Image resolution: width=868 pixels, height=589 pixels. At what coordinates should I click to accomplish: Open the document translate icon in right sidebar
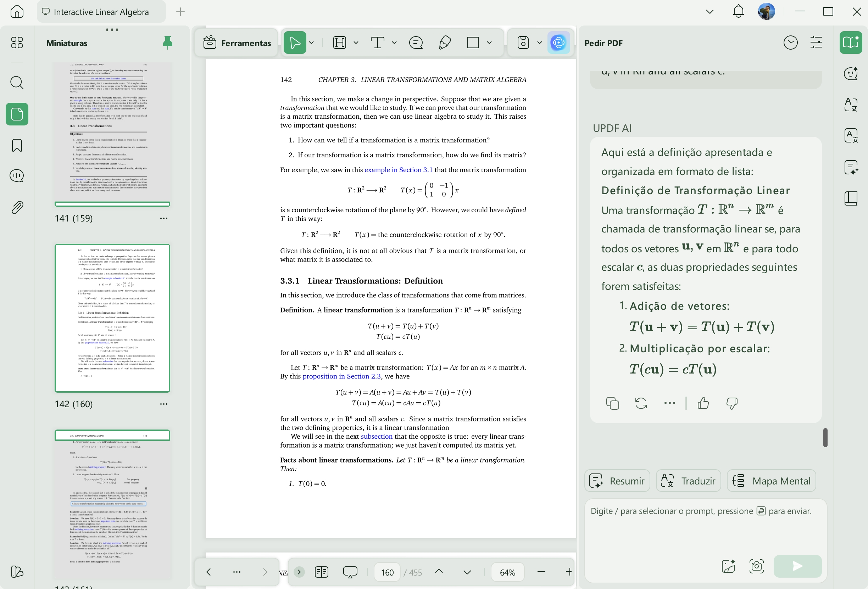pos(851,135)
